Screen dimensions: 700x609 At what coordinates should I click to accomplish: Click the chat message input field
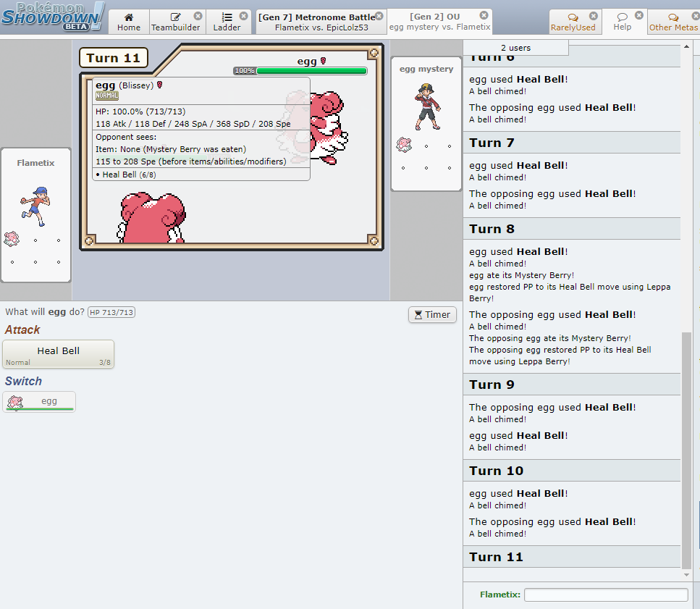coord(606,595)
